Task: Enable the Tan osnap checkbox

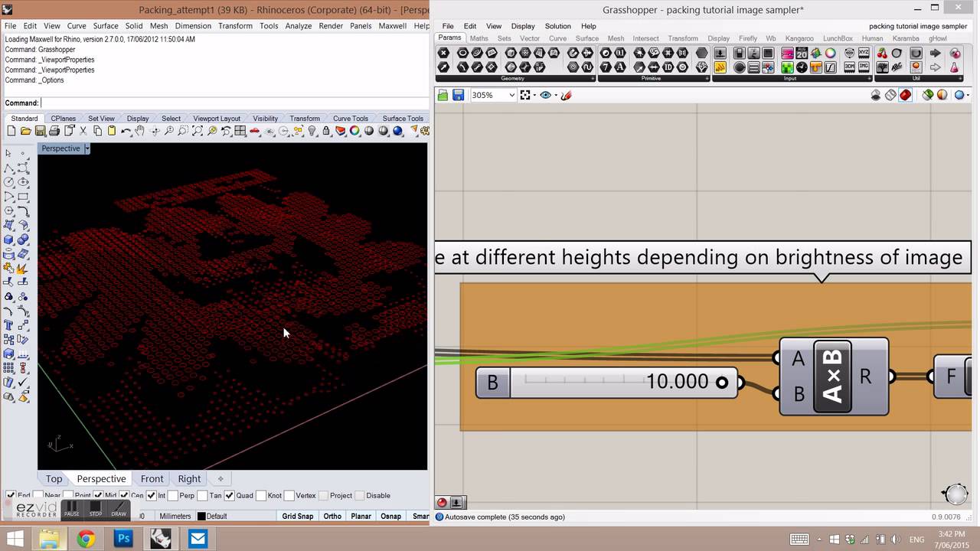Action: [203, 496]
